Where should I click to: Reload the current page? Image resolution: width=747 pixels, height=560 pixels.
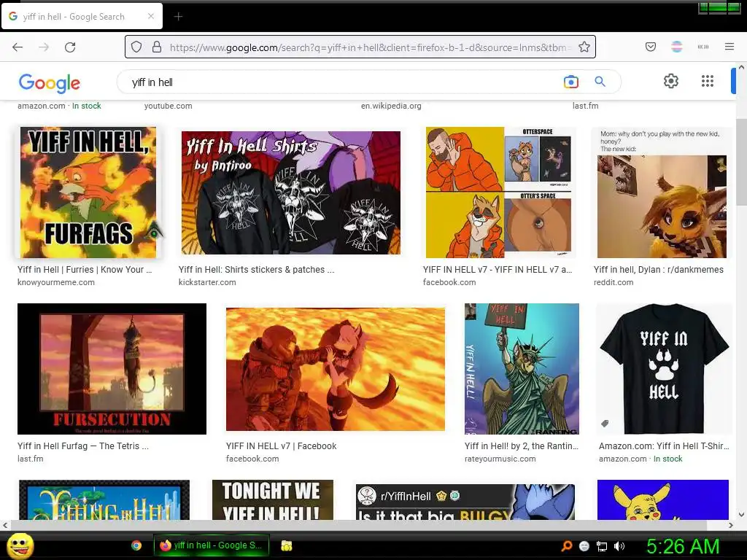click(x=70, y=47)
